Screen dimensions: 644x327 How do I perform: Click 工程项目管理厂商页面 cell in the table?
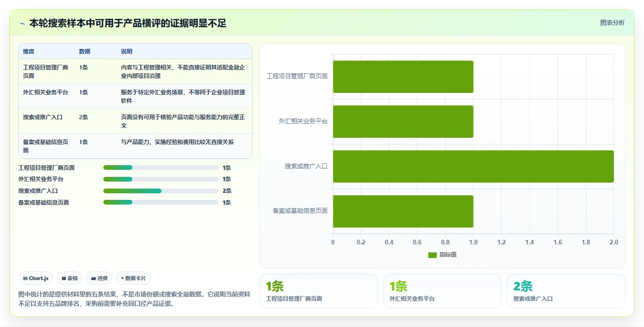(46, 71)
